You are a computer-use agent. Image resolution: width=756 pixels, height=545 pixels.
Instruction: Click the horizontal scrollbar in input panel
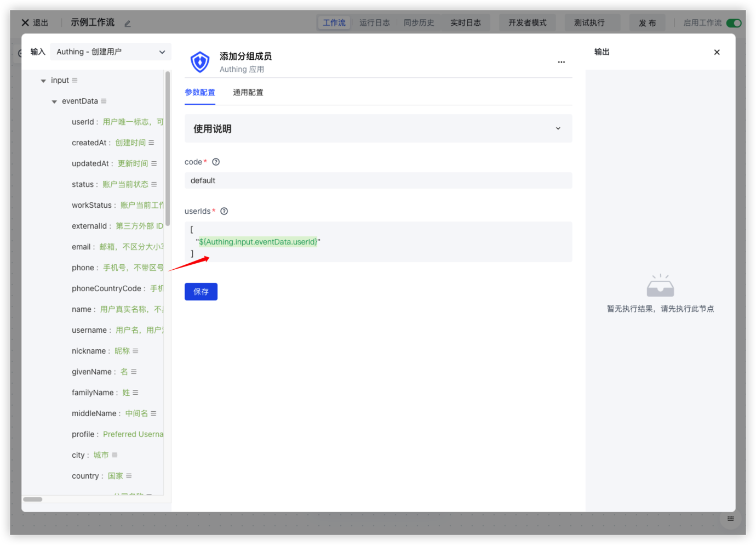33,499
